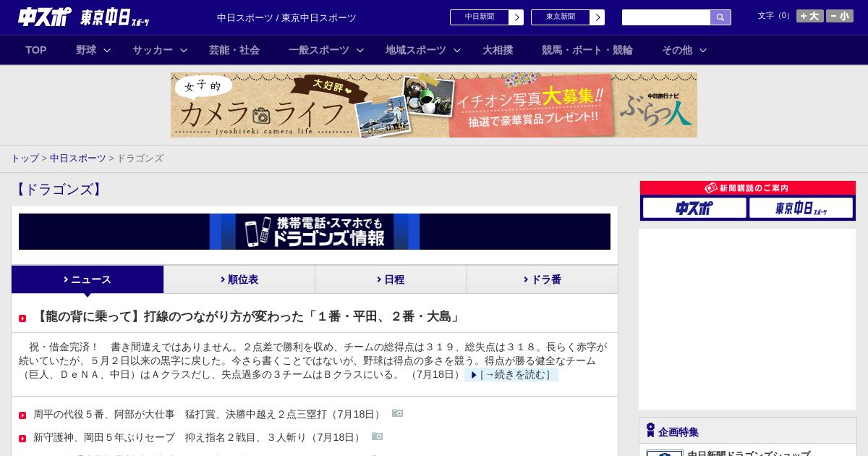Click red bullet beside 龍の背に乗って headline
This screenshot has height=456, width=868.
pyautogui.click(x=22, y=318)
